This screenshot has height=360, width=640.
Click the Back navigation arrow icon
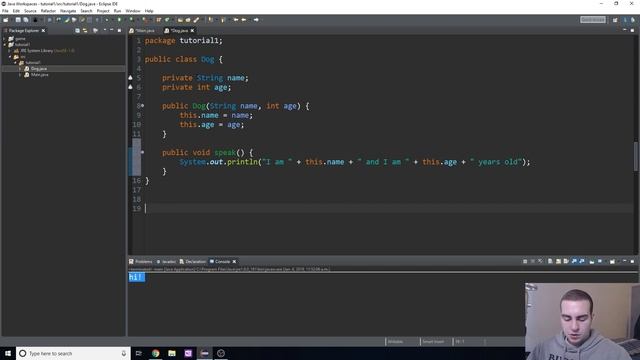[244, 20]
